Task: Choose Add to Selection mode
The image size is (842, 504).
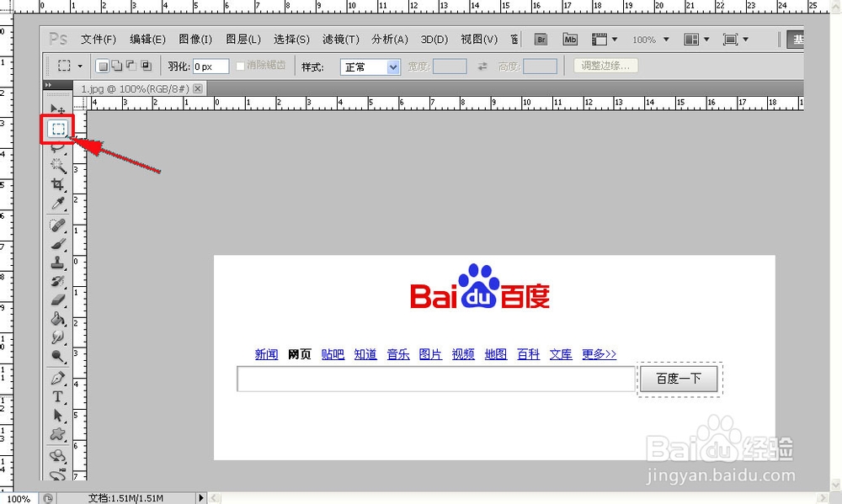Action: pyautogui.click(x=116, y=66)
